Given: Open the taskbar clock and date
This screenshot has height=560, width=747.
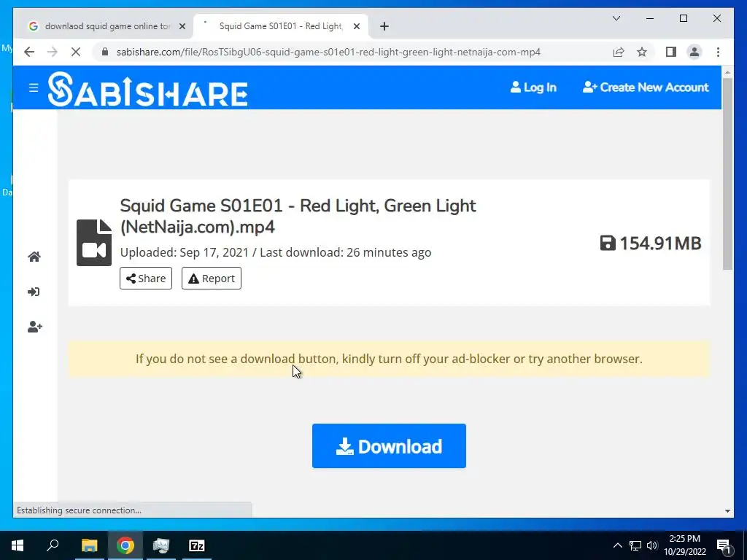Looking at the screenshot, I should [x=684, y=545].
